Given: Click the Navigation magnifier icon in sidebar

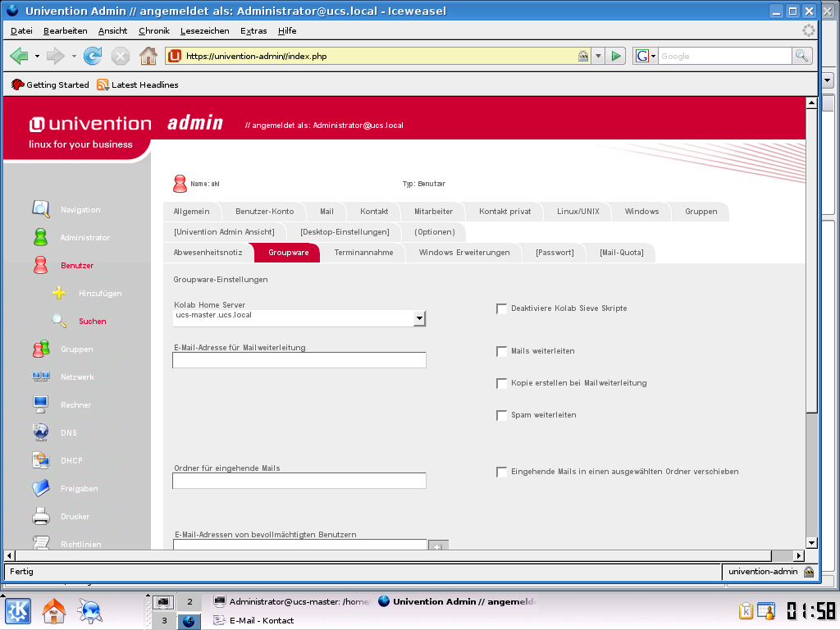Looking at the screenshot, I should tap(40, 210).
